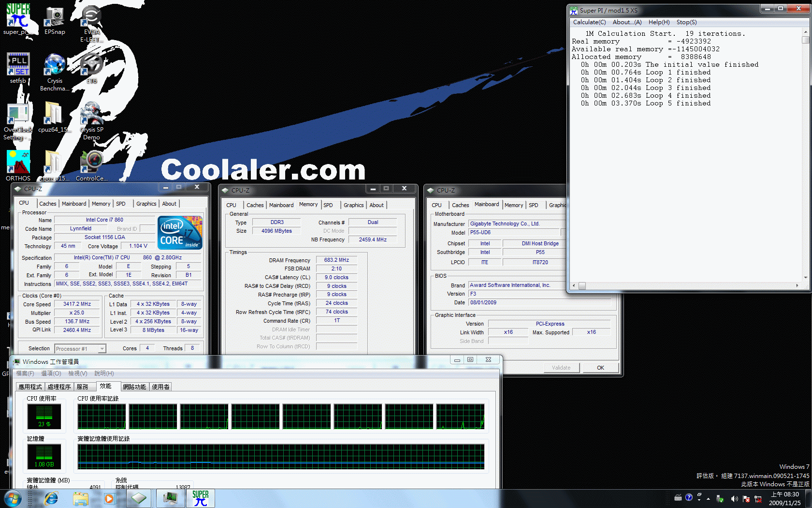812x508 pixels.
Task: Show hidden tray icons arrow
Action: (708, 498)
